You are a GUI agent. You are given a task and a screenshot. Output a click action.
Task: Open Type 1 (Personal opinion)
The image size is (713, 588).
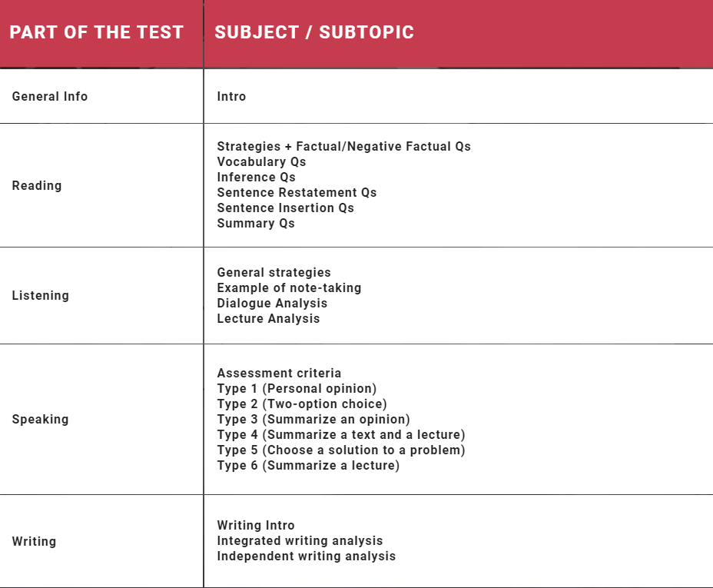[297, 388]
